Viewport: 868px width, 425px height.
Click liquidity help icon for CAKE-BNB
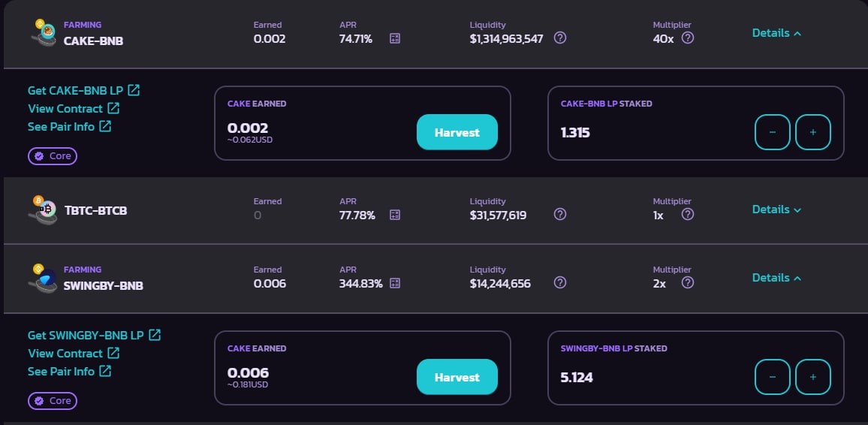click(560, 38)
